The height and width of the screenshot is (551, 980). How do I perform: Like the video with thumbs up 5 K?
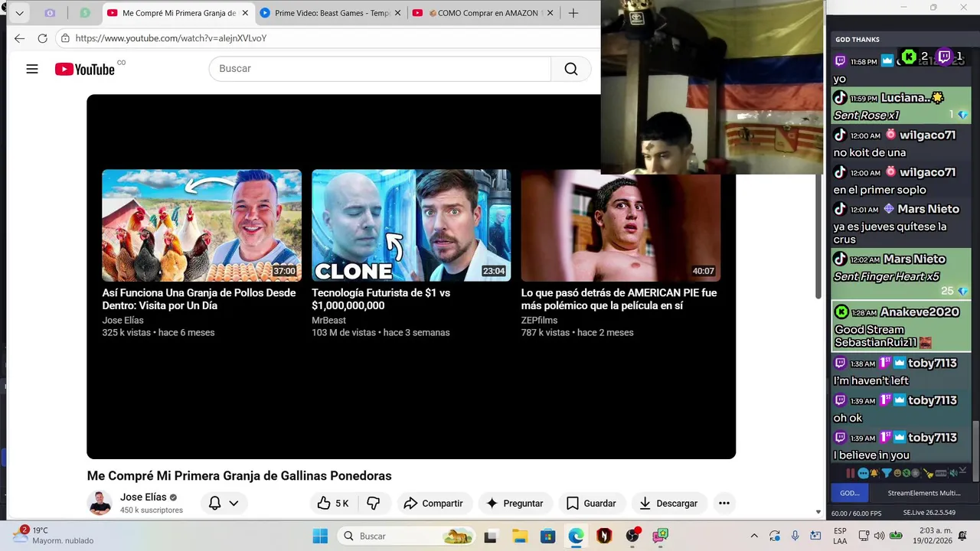point(333,503)
